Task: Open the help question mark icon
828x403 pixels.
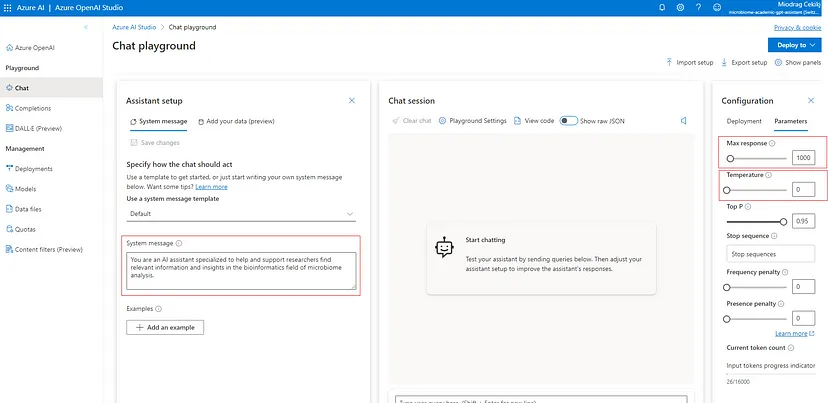Action: click(698, 7)
